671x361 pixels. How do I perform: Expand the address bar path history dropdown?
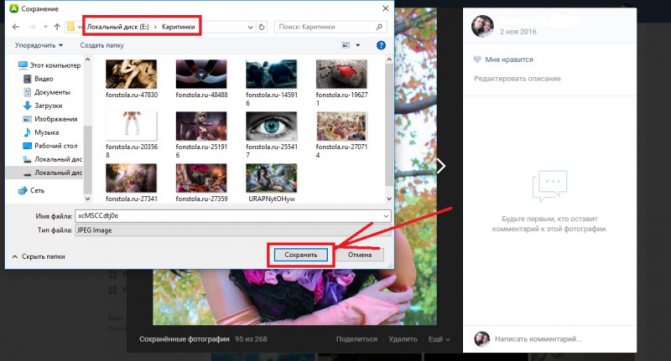pos(250,27)
